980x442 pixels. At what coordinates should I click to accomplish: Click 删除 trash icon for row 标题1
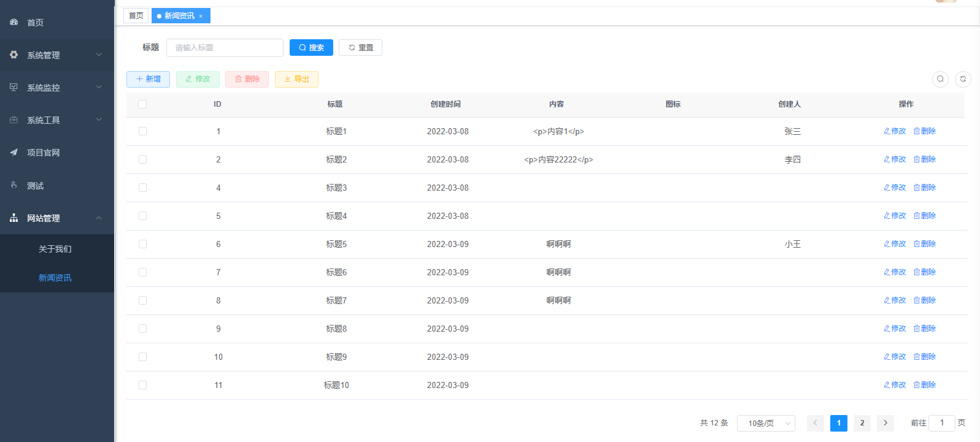tap(917, 131)
